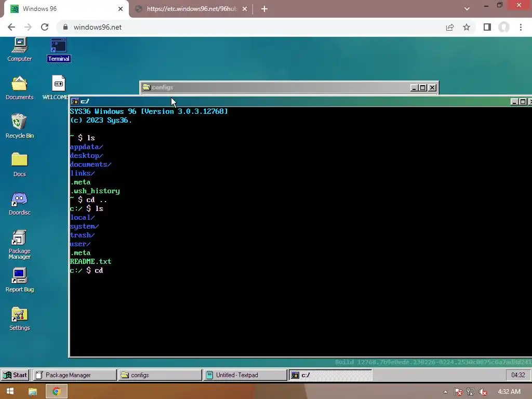Screen dimensions: 532x399
Task: Click 'user/' in terminal listing
Action: [80, 244]
